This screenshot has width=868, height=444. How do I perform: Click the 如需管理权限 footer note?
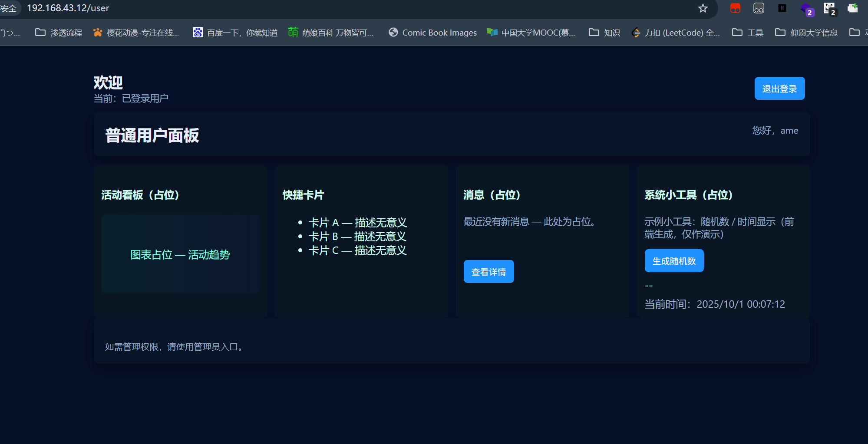(174, 347)
